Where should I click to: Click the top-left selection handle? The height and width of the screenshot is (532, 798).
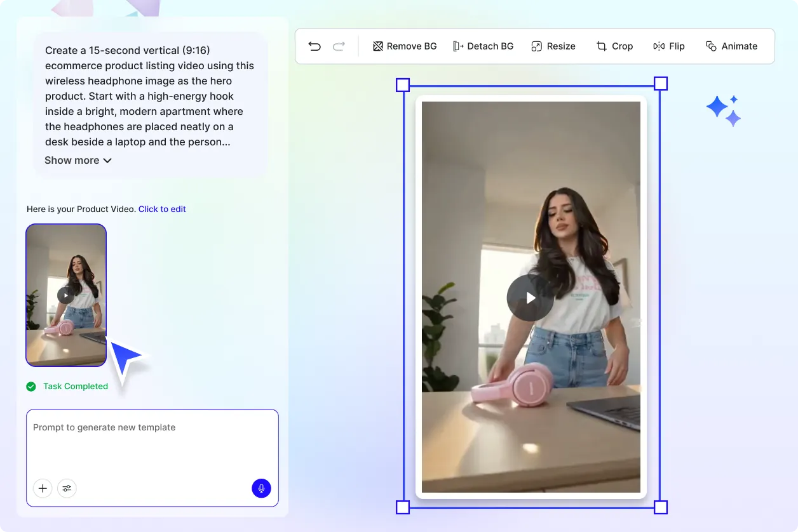point(403,85)
